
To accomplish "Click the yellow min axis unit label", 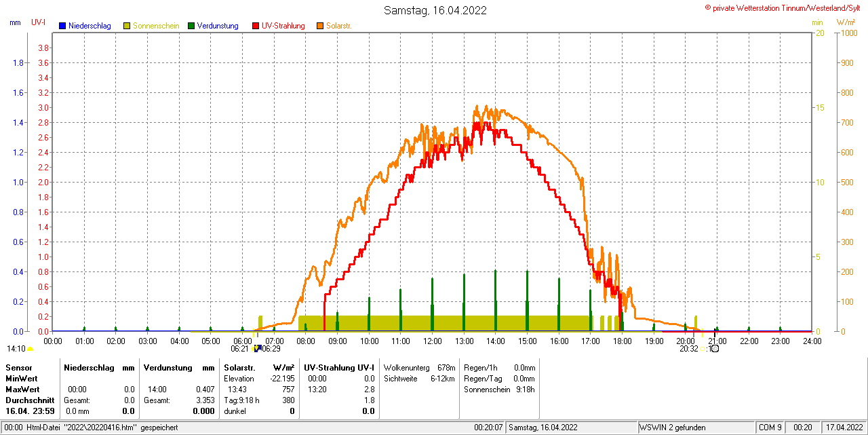I will click(817, 22).
